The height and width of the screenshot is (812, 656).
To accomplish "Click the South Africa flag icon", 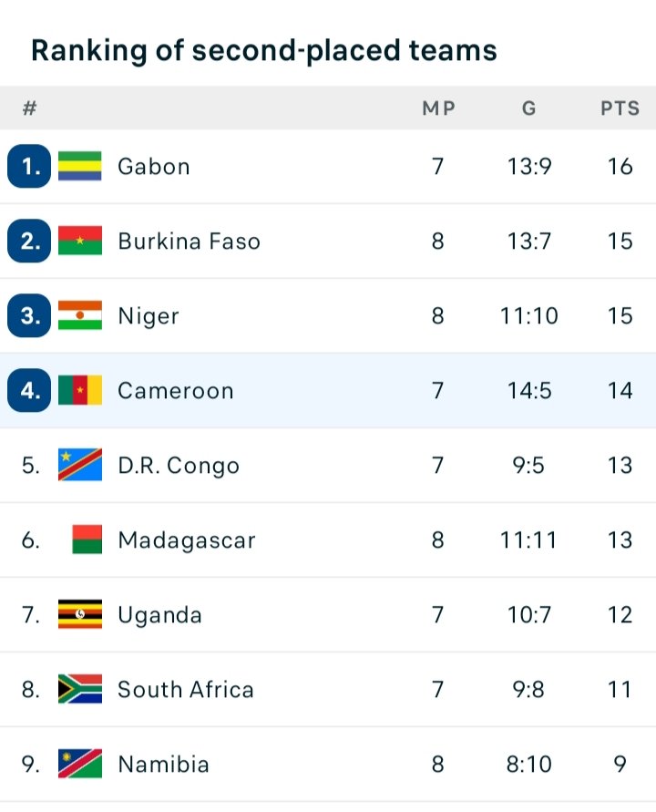I will coord(80,690).
